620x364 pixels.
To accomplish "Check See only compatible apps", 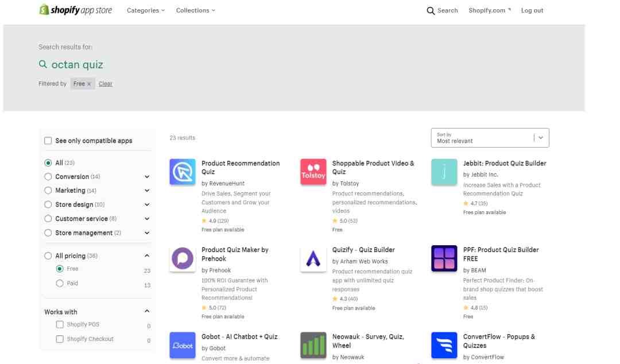I will [x=48, y=141].
